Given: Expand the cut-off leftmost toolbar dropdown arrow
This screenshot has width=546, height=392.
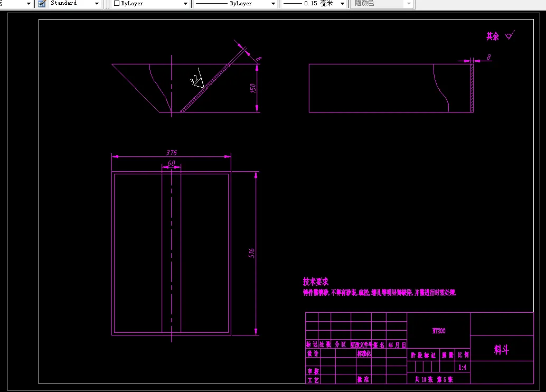Looking at the screenshot, I should pos(29,4).
